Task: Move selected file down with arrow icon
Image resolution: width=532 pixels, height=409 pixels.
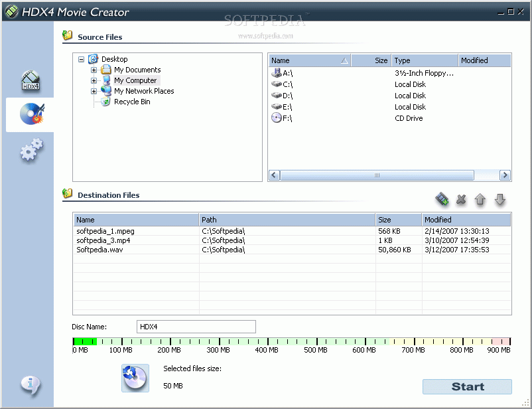Action: pos(499,199)
